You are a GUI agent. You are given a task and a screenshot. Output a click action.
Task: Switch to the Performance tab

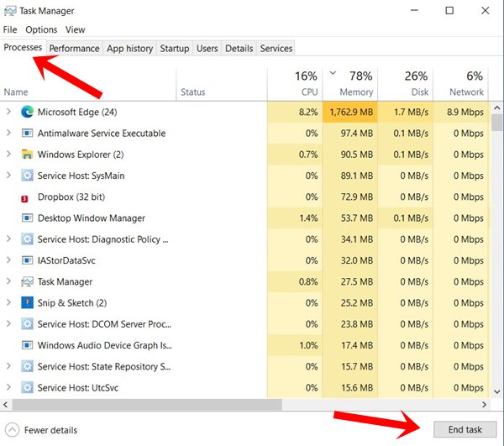click(74, 48)
